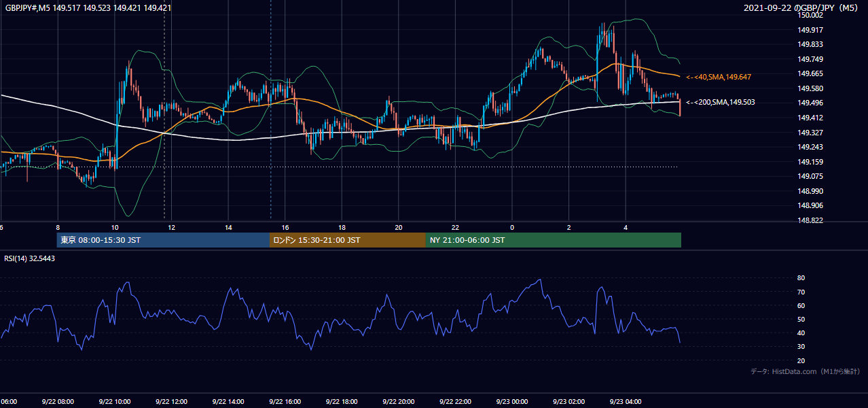Click the bottom date label 9/23 00:00

pos(512,402)
